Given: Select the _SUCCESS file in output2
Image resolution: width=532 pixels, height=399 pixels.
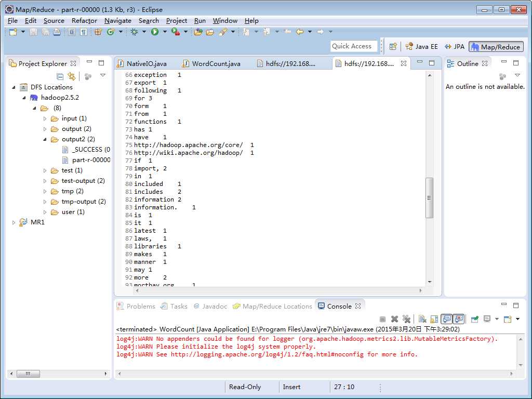Looking at the screenshot, I should 87,150.
